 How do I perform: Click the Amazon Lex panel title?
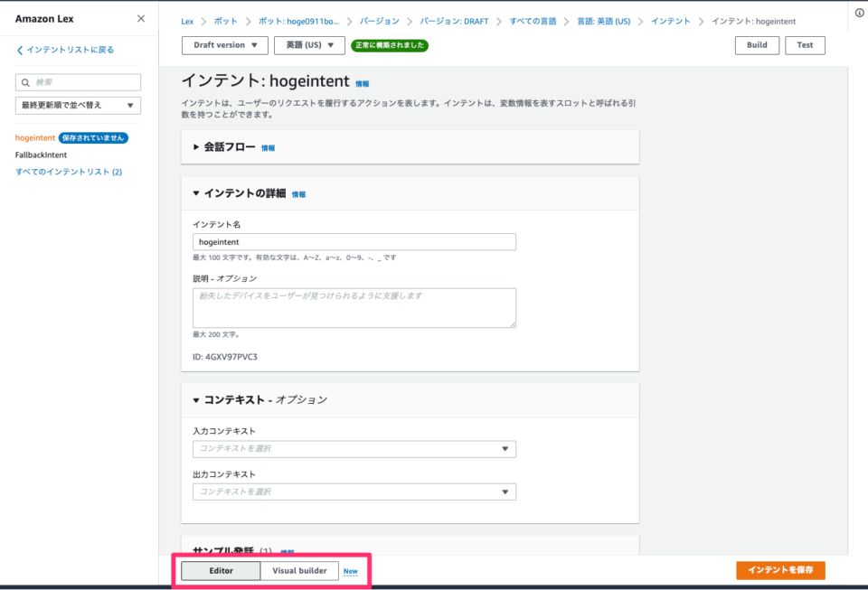point(44,19)
